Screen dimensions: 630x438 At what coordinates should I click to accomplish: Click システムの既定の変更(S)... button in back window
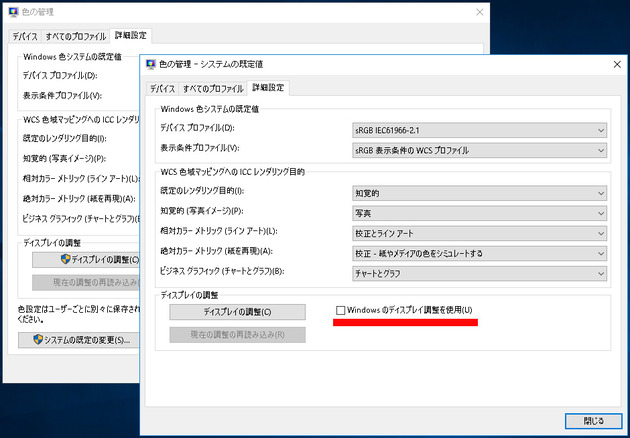(79, 340)
